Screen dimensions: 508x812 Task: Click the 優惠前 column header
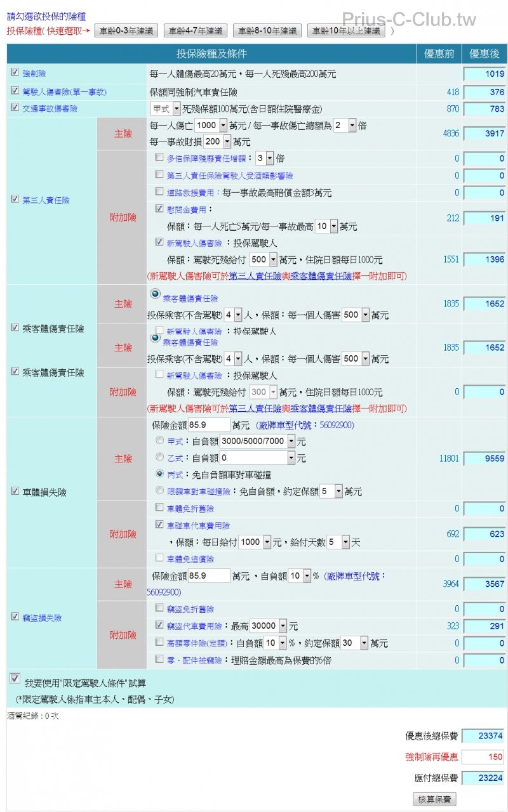coord(439,54)
